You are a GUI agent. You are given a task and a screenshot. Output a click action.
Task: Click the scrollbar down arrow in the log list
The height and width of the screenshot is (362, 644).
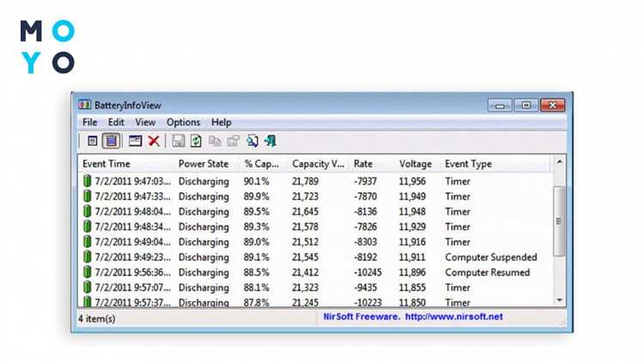[560, 300]
